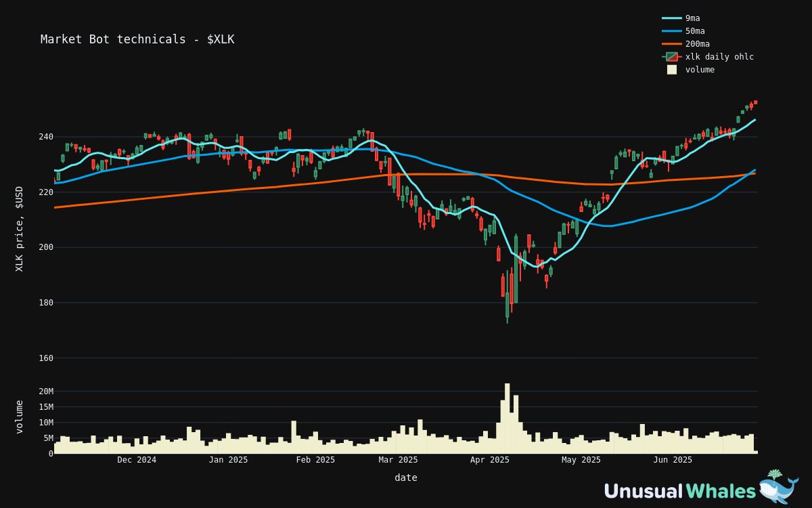The width and height of the screenshot is (812, 508).
Task: Click the Jun 2025 date label
Action: tap(673, 460)
